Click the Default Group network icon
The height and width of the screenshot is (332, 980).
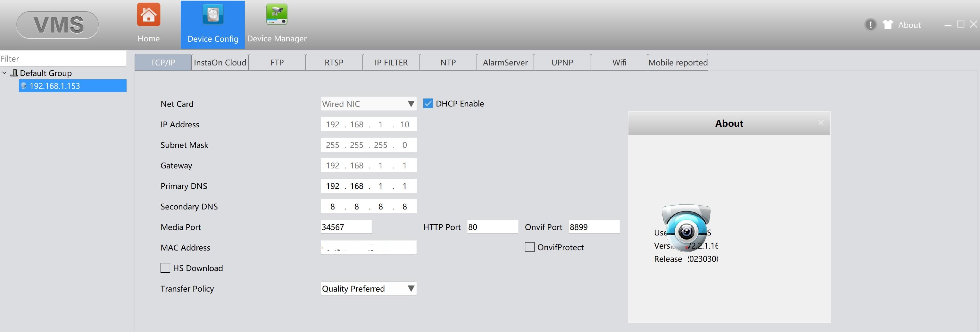(x=14, y=73)
